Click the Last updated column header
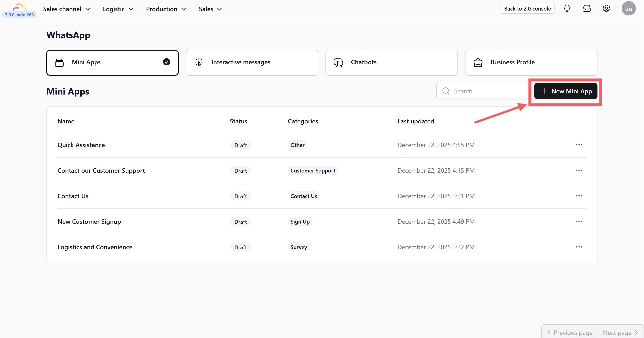The width and height of the screenshot is (644, 338). tap(415, 121)
